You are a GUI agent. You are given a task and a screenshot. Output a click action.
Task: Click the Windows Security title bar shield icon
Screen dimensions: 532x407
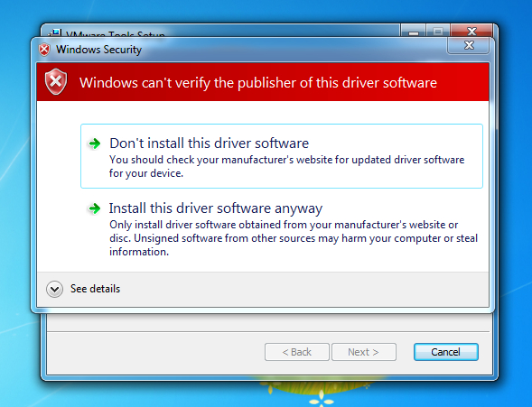44,50
